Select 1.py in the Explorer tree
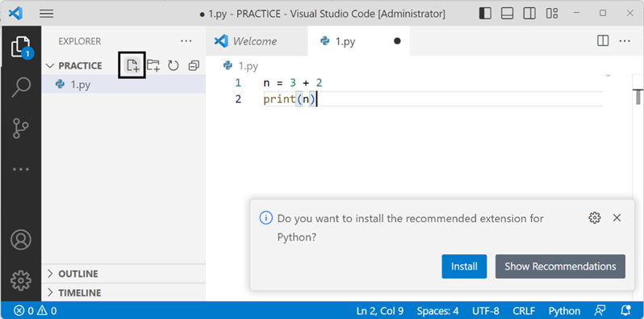 pyautogui.click(x=123, y=85)
